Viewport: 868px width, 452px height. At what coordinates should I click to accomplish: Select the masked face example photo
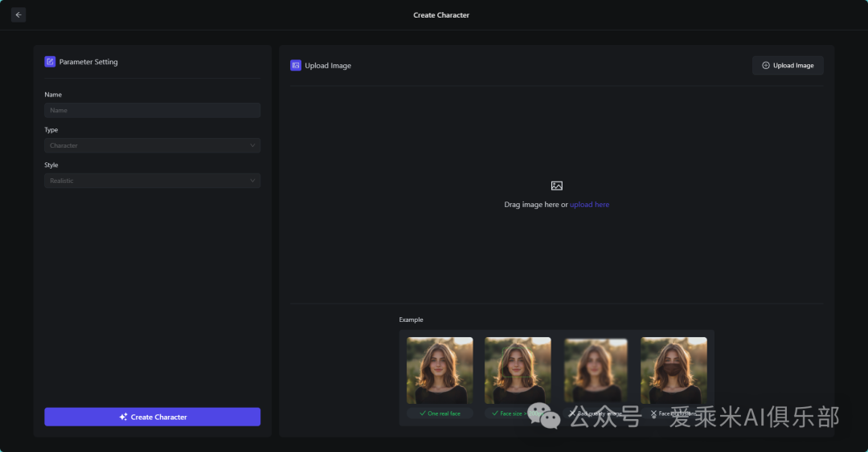click(x=674, y=370)
